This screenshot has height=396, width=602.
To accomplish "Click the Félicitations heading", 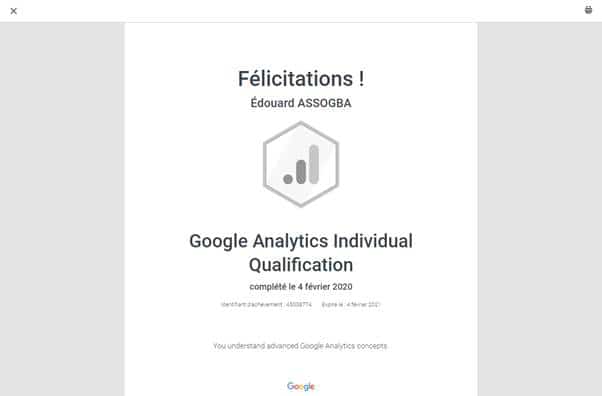I will pos(301,79).
